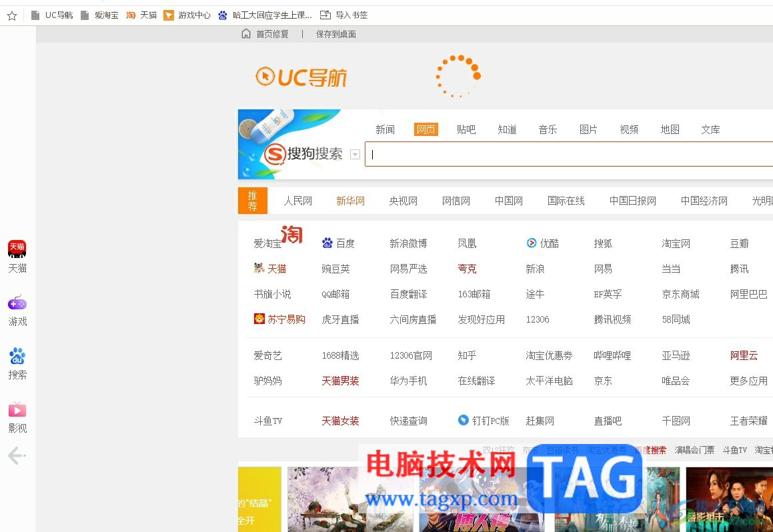Image resolution: width=773 pixels, height=532 pixels.
Task: Open the 王者荣耀 link
Action: [749, 421]
